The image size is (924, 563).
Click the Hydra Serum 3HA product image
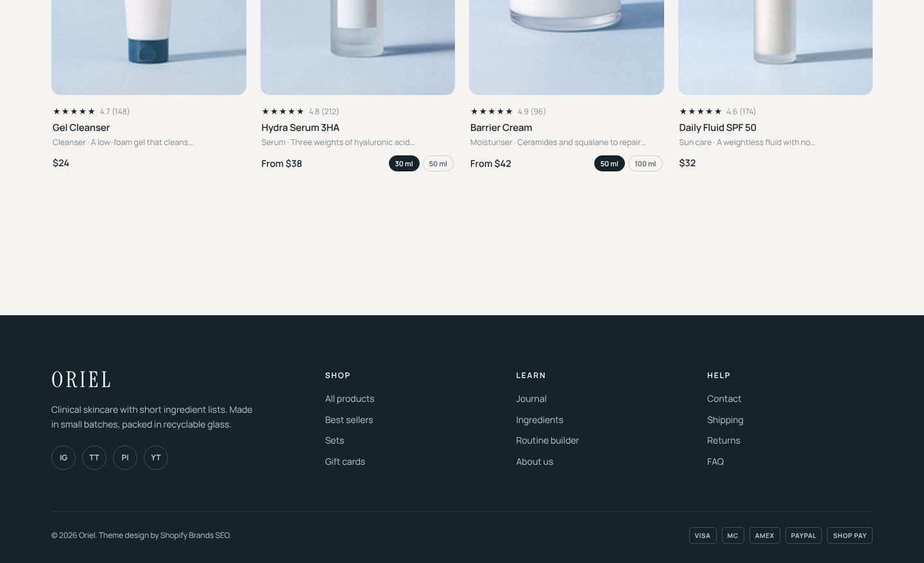click(x=357, y=48)
